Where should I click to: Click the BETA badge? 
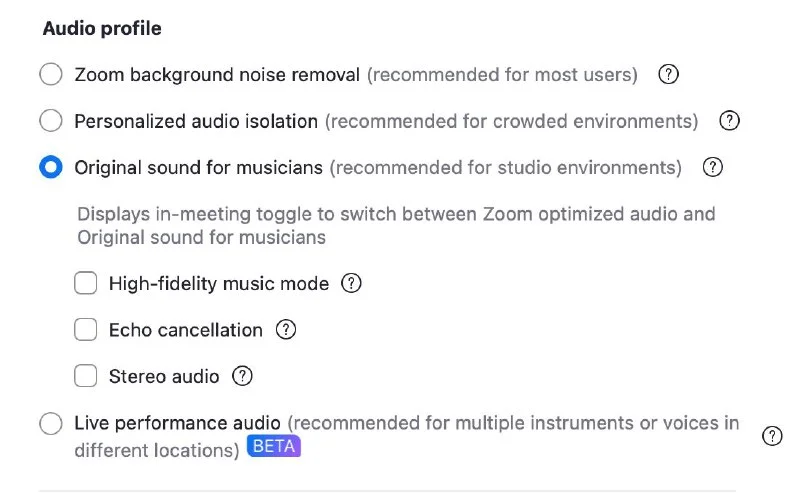[274, 447]
